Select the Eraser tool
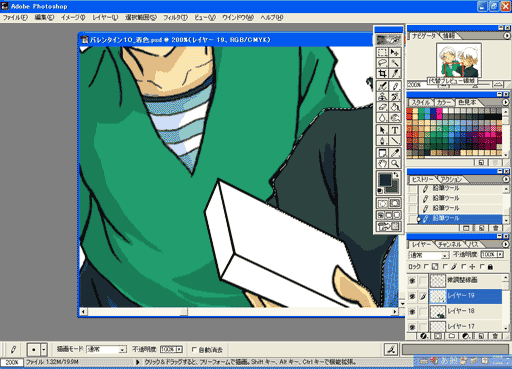This screenshot has width=512, height=369. 382,107
